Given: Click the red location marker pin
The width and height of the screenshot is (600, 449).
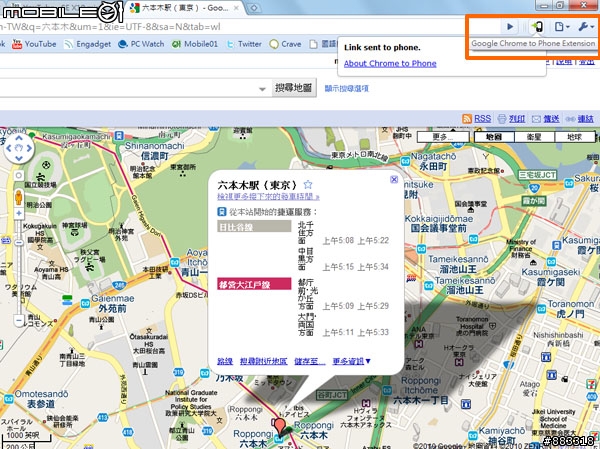Looking at the screenshot, I should (280, 426).
